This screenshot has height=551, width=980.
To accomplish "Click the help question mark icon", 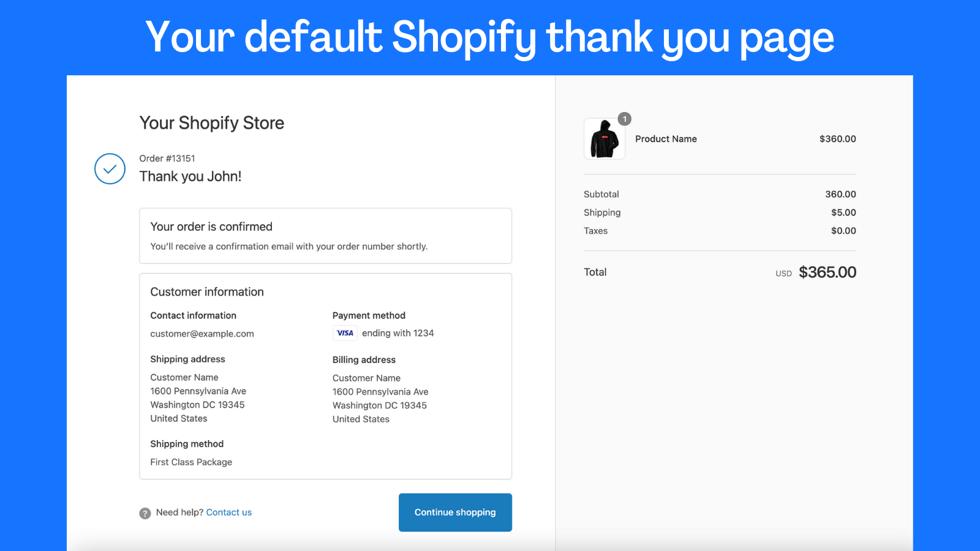I will [x=145, y=513].
